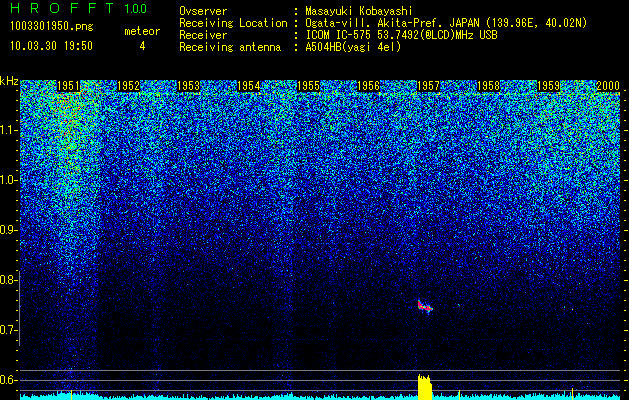Viewport: 629px width, 400px height.
Task: Click the Ogata-vill. Akita-Pref. JAPAN location text
Action: (x=446, y=23)
